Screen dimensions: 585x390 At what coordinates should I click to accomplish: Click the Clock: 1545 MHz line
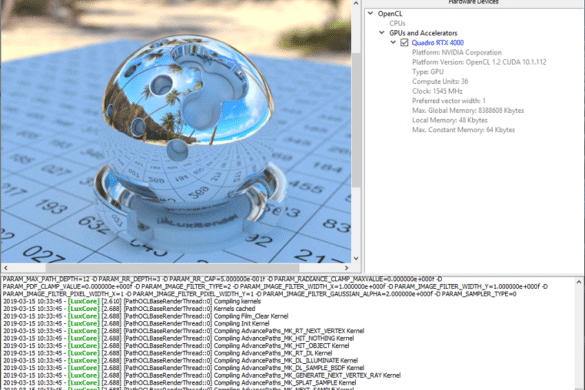click(x=437, y=91)
